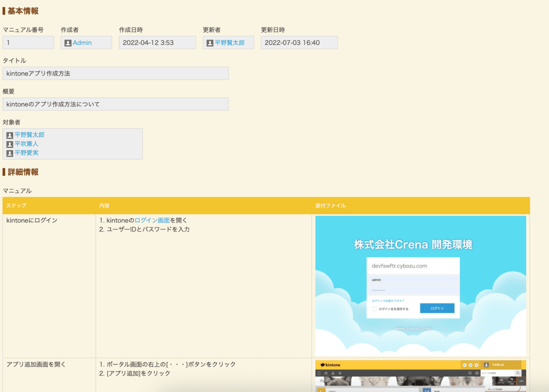Click the マニュアル番号 field showing 1
The image size is (549, 392).
coord(28,43)
